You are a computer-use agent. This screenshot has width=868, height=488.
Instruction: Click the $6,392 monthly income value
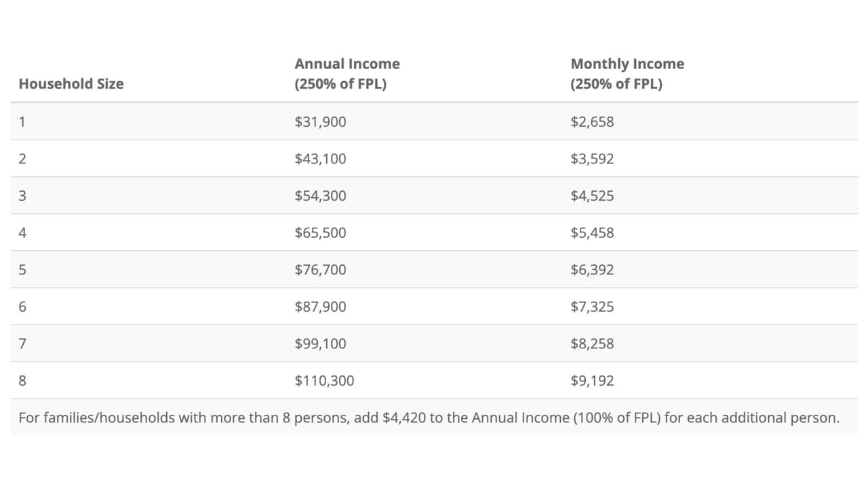(x=592, y=270)
